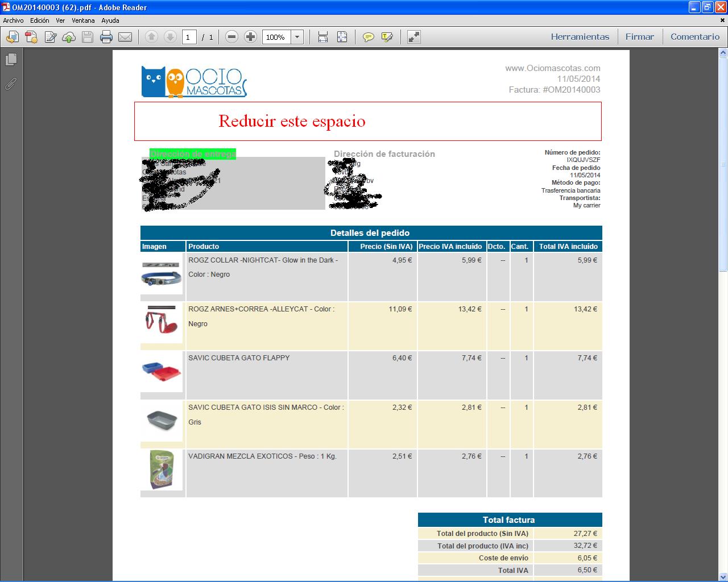
Task: Add a sticky note comment
Action: tap(369, 37)
